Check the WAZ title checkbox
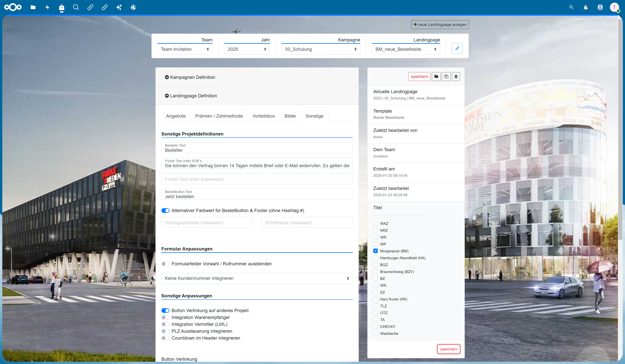625x364 pixels. tap(376, 223)
